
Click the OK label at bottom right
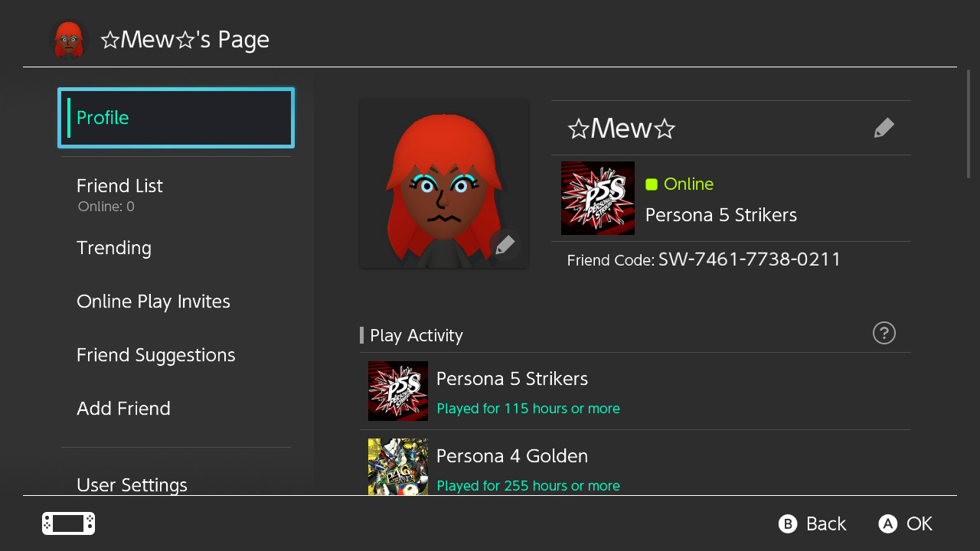coord(920,523)
